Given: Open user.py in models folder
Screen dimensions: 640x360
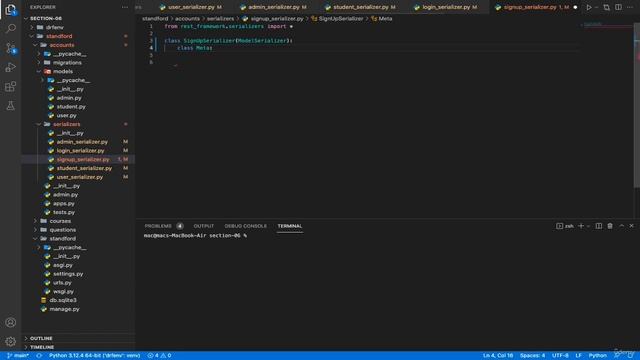Looking at the screenshot, I should [x=78, y=116].
